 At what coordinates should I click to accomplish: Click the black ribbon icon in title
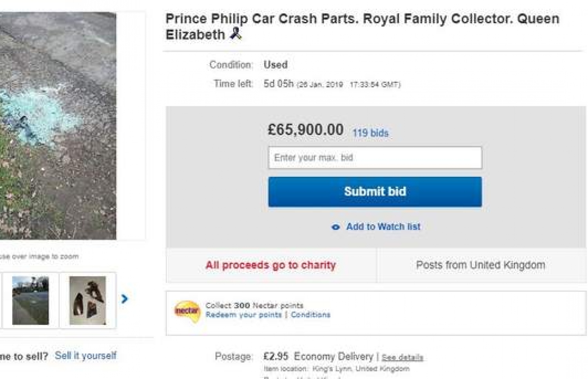236,34
